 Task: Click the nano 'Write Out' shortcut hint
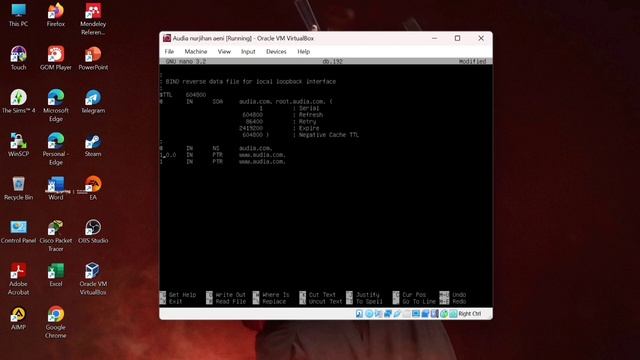226,294
